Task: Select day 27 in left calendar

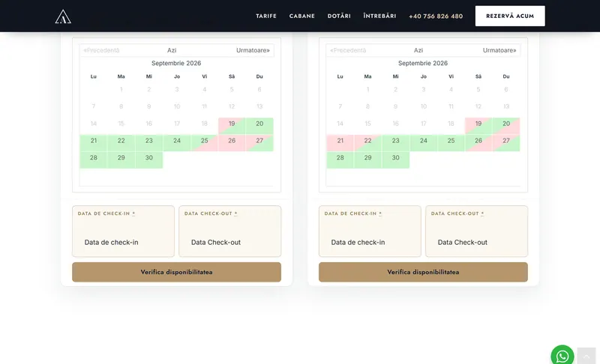Action: coord(259,143)
